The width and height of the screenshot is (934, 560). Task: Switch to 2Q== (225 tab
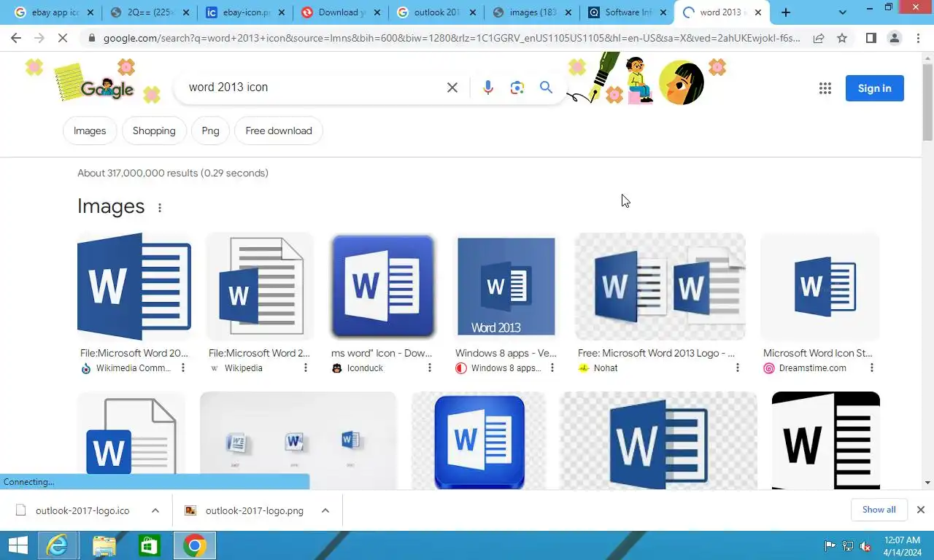click(150, 12)
